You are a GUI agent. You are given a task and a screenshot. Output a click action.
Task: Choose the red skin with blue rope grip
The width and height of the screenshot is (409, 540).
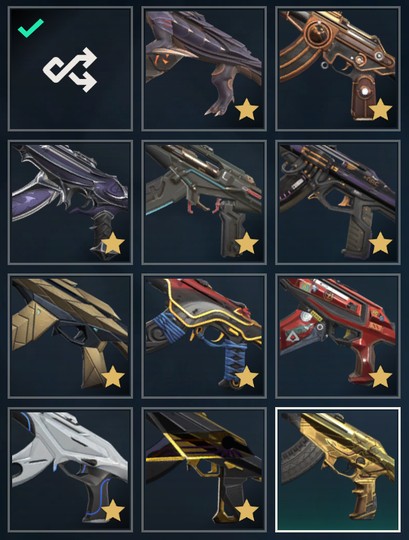coord(204,336)
